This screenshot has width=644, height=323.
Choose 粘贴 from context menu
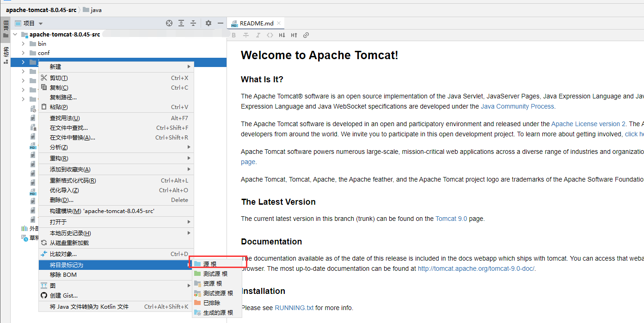(x=116, y=107)
